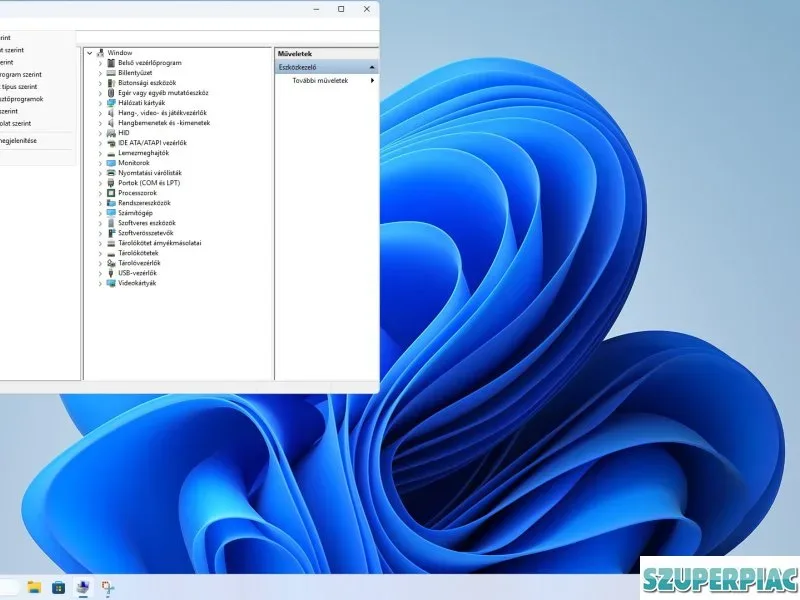
Task: Click the drive icon of Tárolókötetek
Action: point(111,253)
